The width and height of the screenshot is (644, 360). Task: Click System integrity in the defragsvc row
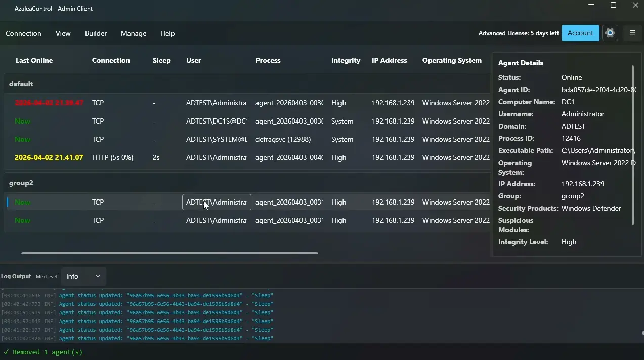342,139
